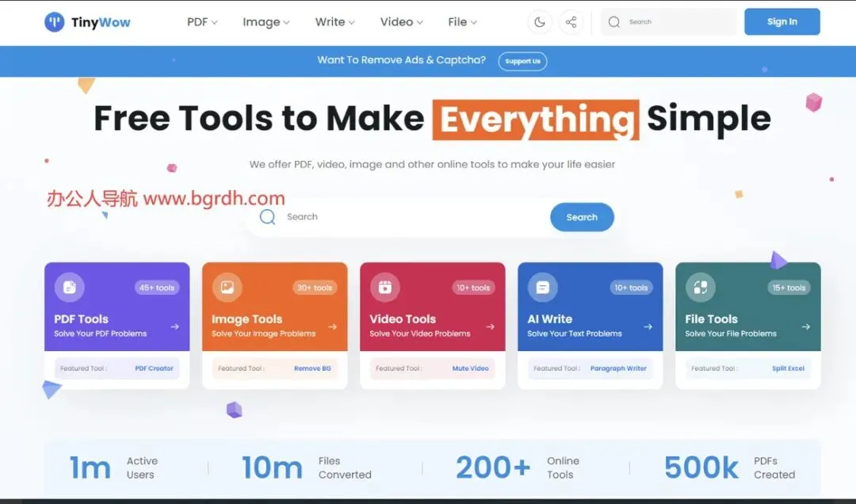Open the Image Tools card title
This screenshot has height=504, width=856.
tap(246, 319)
